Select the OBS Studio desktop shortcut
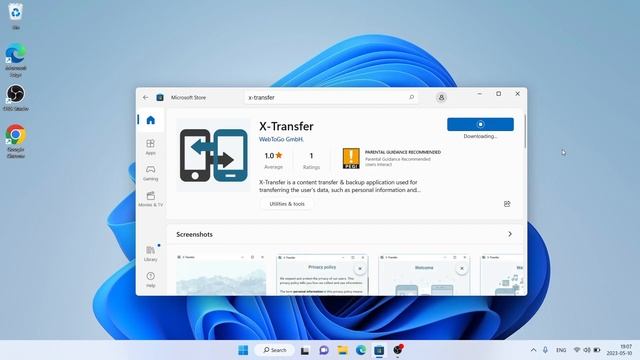The image size is (640, 360). 16,98
